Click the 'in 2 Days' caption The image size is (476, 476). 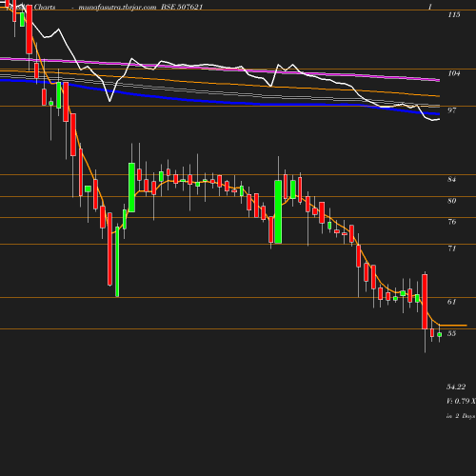[461, 416]
